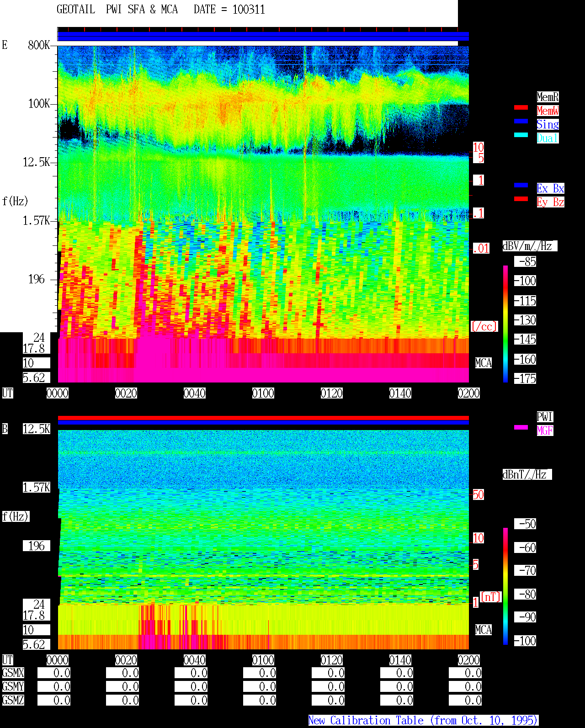Click the dBnT/√Hz vertical color bar
This screenshot has width=585, height=728.
coord(505,586)
